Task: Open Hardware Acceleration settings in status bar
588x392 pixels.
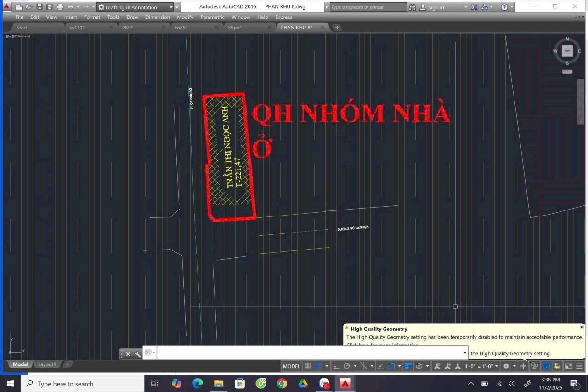Action: tap(547, 366)
